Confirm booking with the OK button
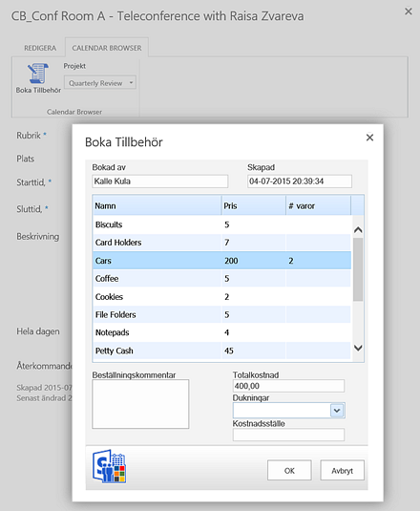The width and height of the screenshot is (420, 511). [289, 470]
